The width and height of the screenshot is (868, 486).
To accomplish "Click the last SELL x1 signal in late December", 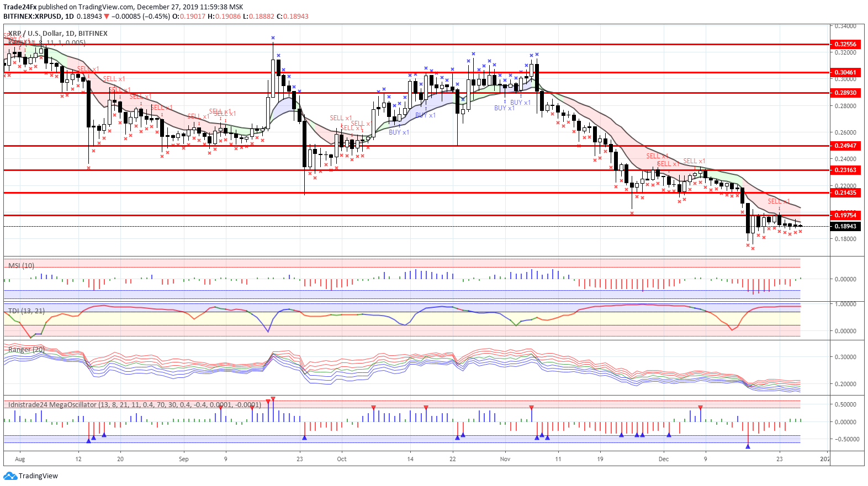I will pyautogui.click(x=779, y=201).
